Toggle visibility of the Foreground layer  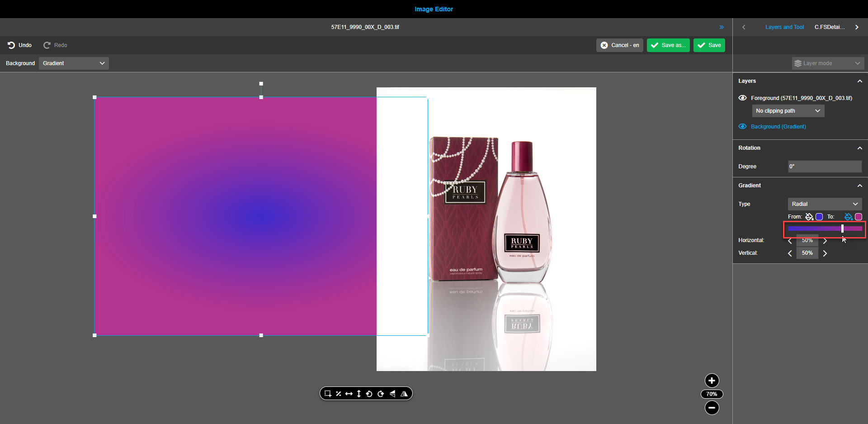click(743, 98)
